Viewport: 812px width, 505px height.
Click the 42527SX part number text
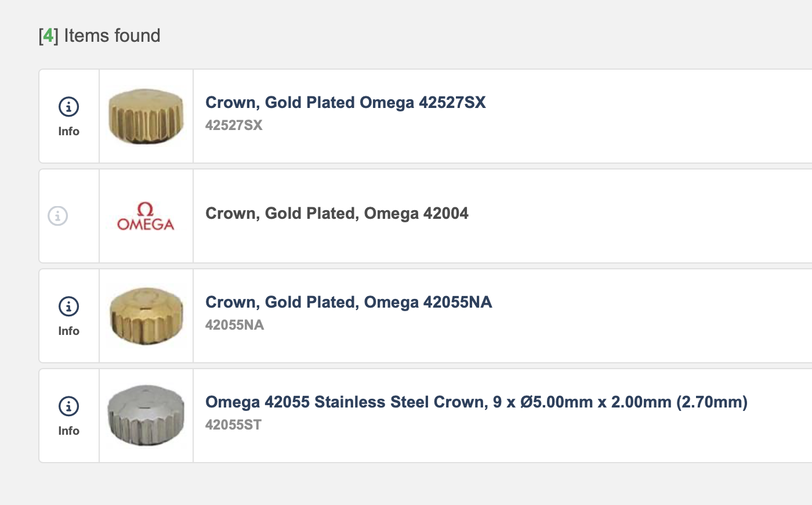pyautogui.click(x=234, y=125)
